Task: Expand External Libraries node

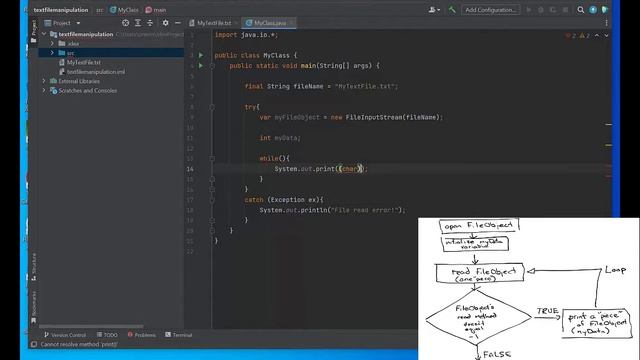Action: [44, 81]
